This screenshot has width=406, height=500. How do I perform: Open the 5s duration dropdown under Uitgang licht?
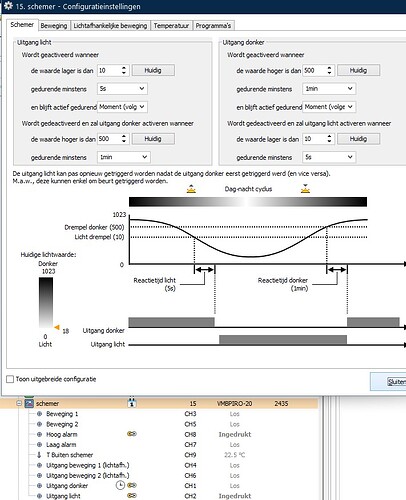coord(122,89)
